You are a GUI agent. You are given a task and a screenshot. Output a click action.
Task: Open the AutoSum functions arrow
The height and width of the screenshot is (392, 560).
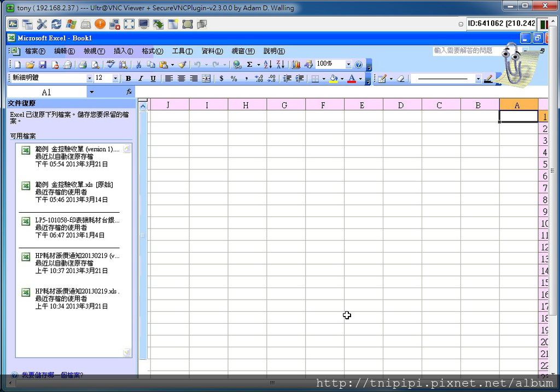pyautogui.click(x=258, y=65)
